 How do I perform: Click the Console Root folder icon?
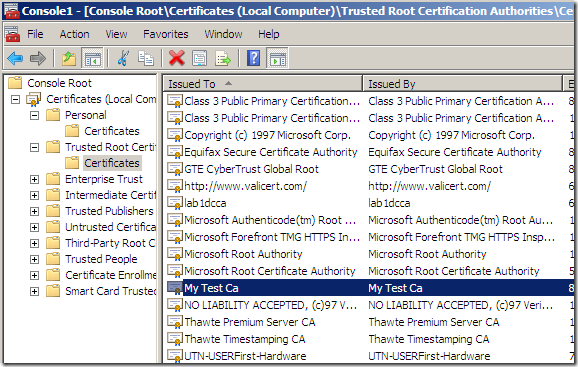click(15, 83)
